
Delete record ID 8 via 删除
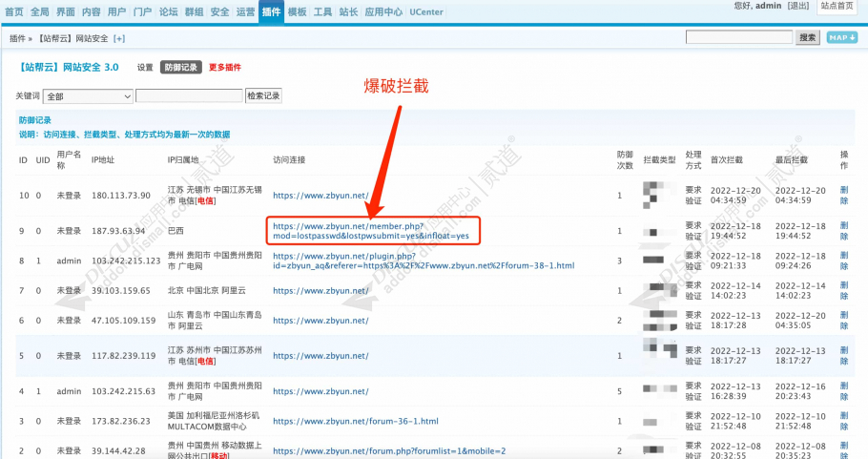(x=844, y=261)
